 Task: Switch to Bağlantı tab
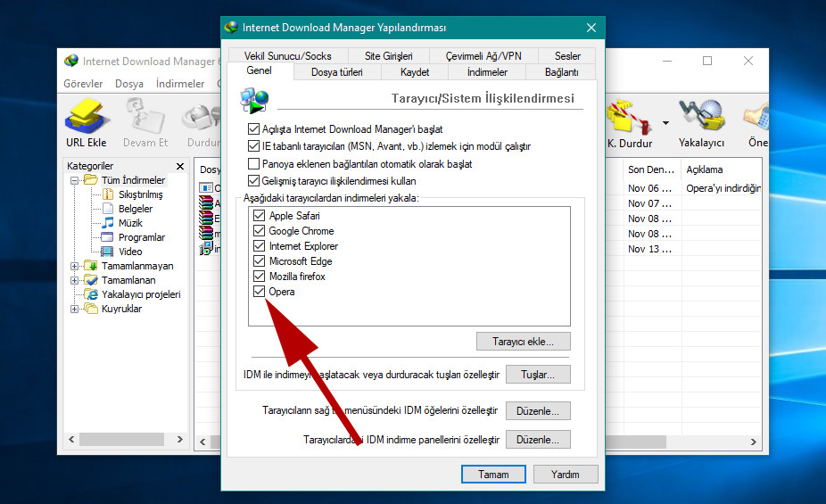(562, 72)
